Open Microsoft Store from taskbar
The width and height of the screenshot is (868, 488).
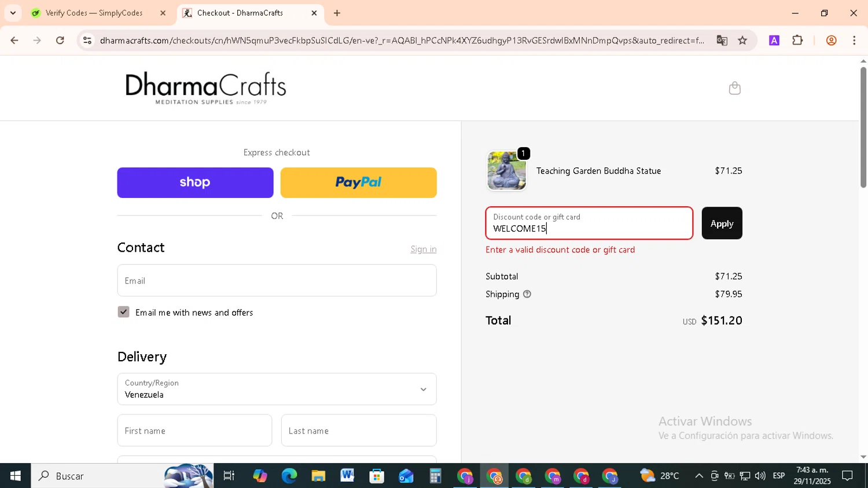click(x=377, y=476)
